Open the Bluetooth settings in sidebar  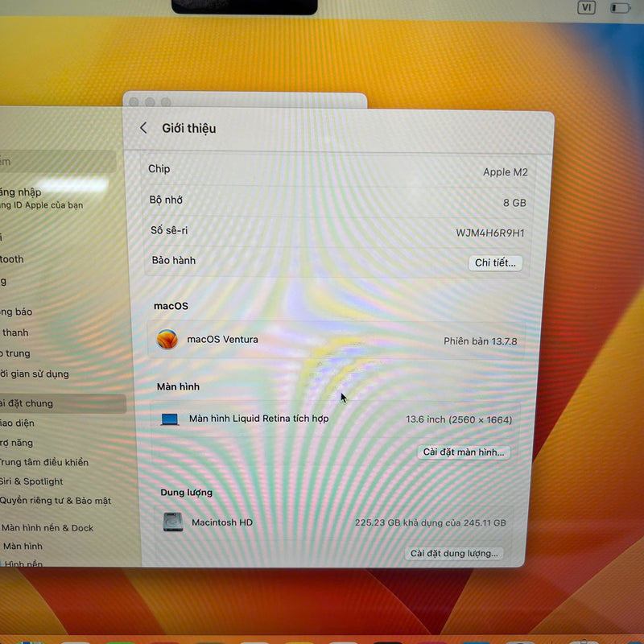[14, 259]
